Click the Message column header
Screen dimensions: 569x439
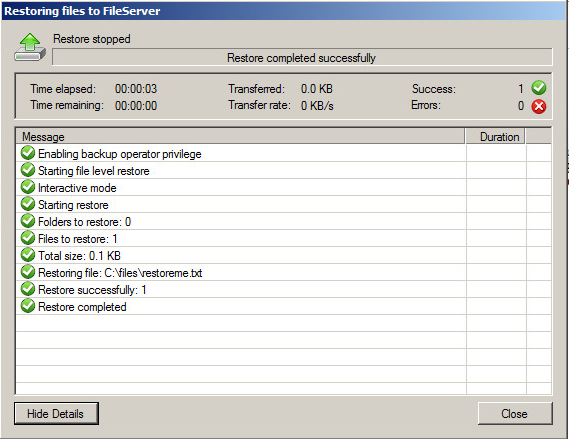click(x=241, y=137)
